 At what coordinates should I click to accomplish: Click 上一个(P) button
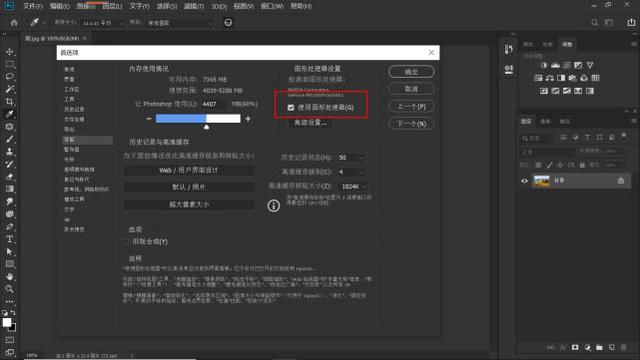tap(411, 107)
